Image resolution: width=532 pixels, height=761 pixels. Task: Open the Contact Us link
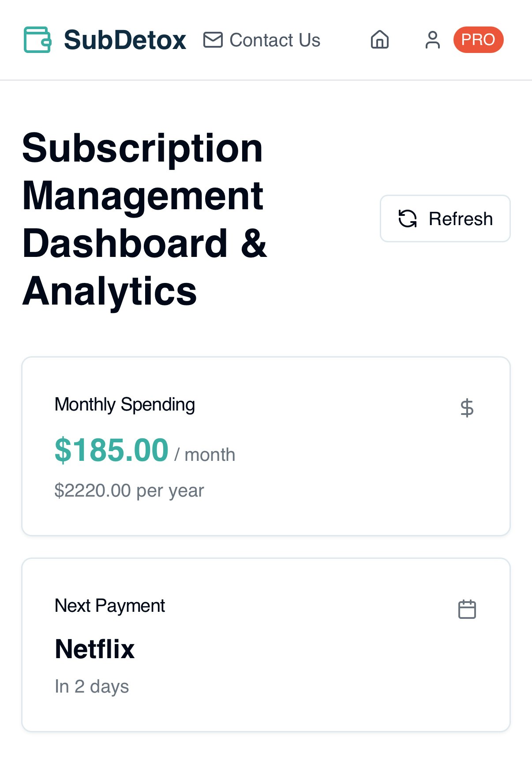[262, 40]
